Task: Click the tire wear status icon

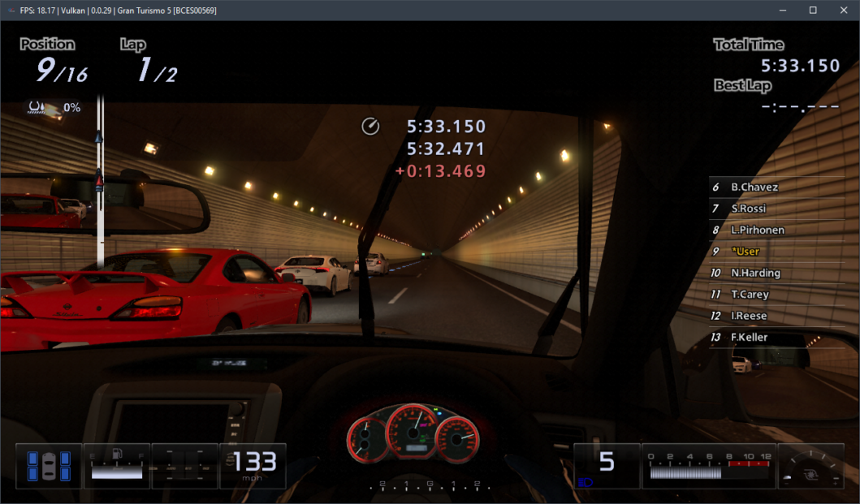Action: tap(49, 466)
